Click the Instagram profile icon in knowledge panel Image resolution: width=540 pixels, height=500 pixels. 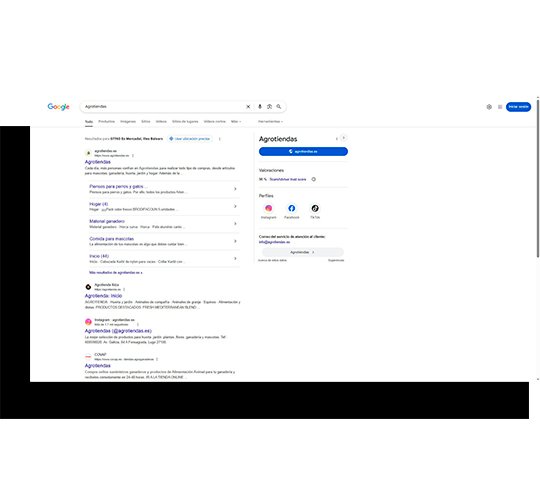(269, 208)
